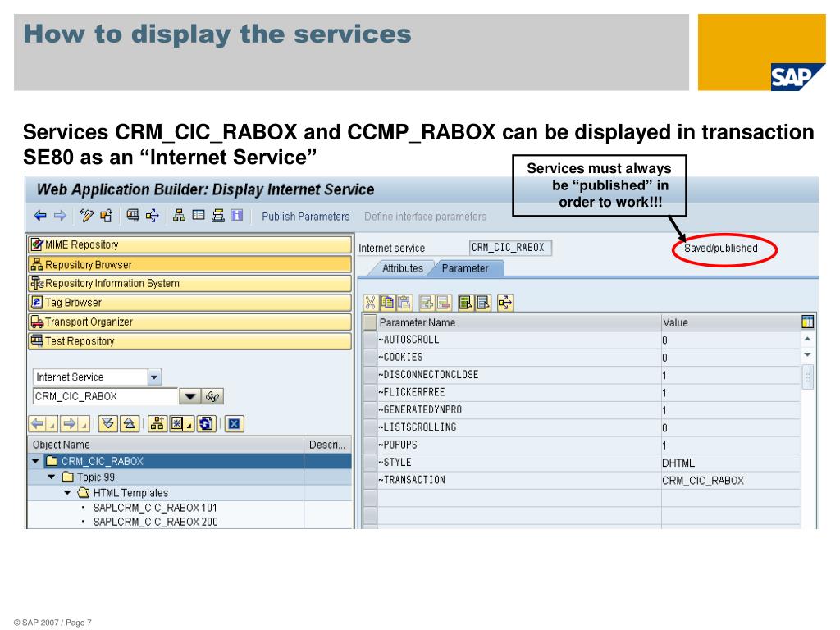The width and height of the screenshot is (840, 630).
Task: Collapse the CRM_CIC_RABOX tree node
Action: (35, 461)
